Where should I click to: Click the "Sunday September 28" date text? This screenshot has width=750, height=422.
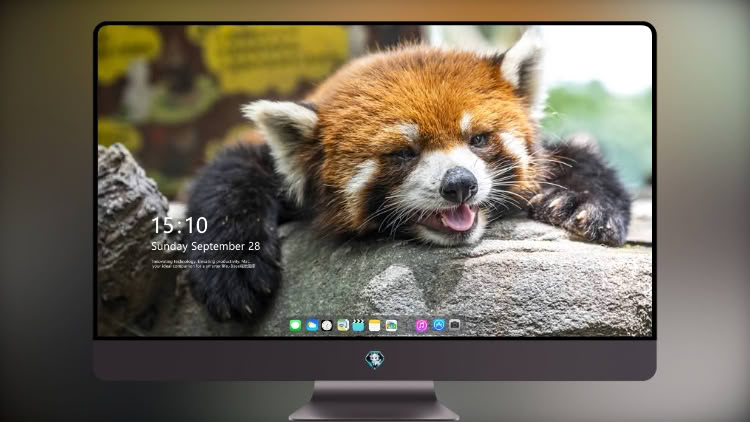(x=206, y=246)
